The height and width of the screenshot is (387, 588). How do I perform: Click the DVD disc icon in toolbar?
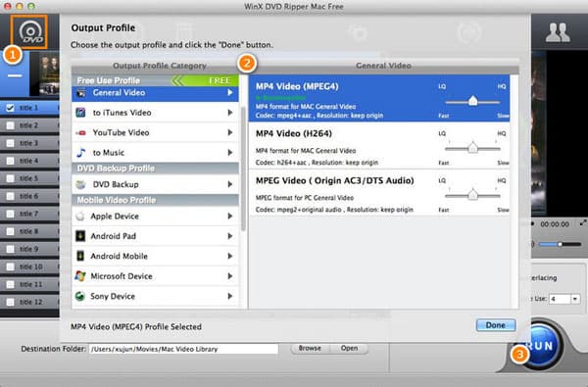(x=28, y=32)
